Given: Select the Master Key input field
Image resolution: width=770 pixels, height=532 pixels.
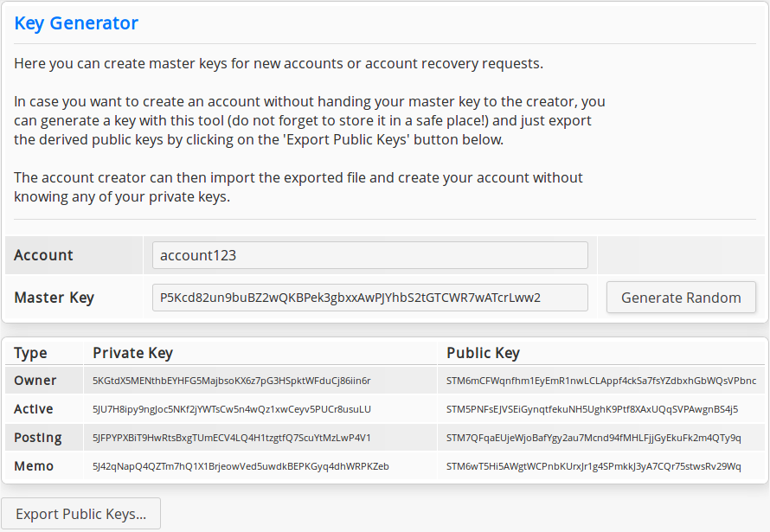Looking at the screenshot, I should point(369,298).
